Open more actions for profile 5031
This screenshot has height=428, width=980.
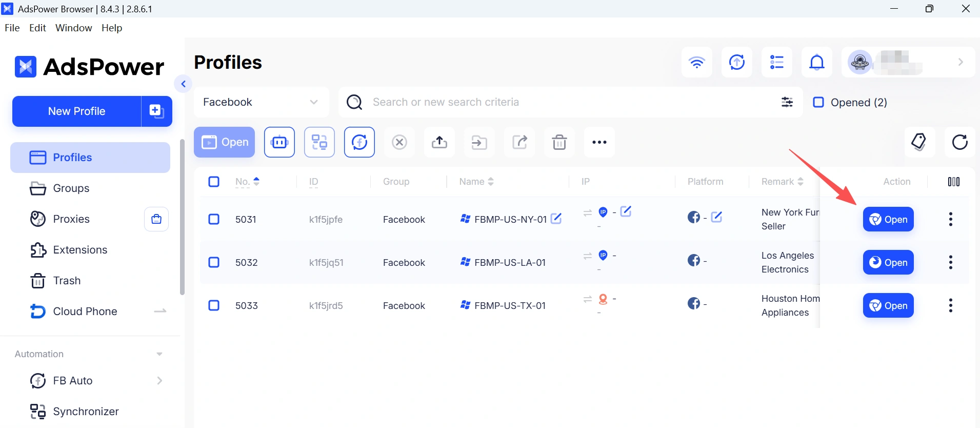[x=951, y=219]
